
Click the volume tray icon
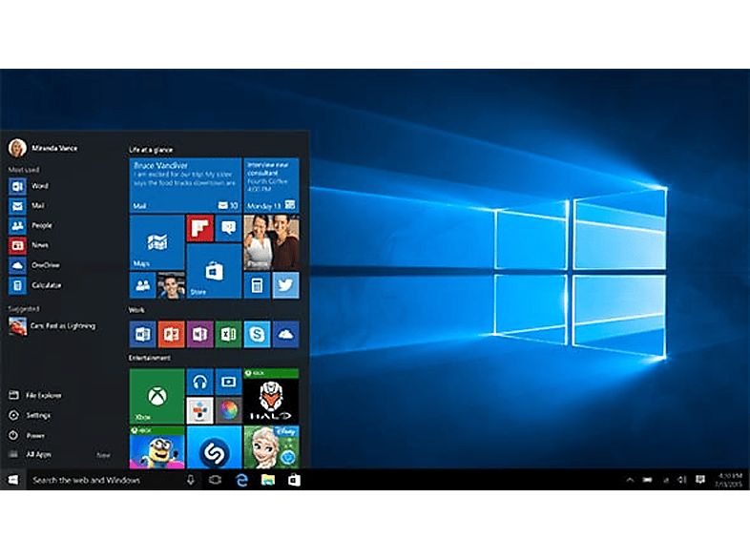coord(682,480)
